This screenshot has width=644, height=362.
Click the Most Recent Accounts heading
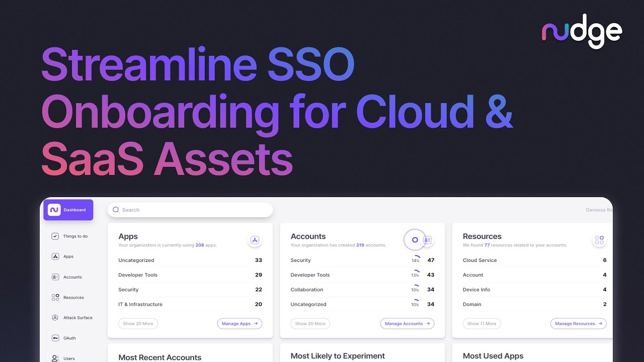point(160,357)
